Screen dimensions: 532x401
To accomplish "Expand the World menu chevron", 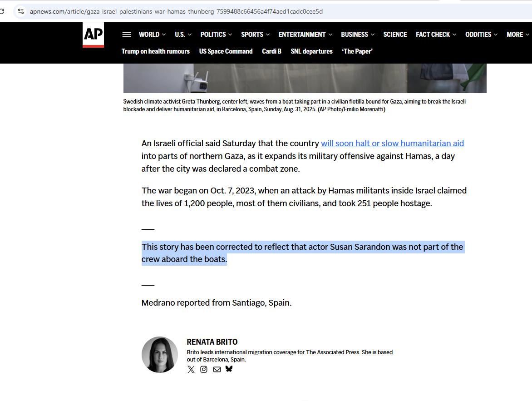I will tap(164, 35).
